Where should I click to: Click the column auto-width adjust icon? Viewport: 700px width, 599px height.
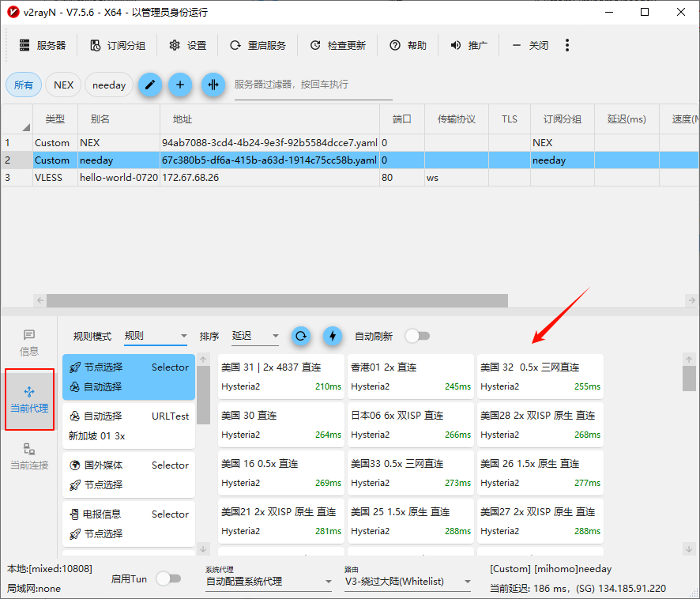(x=213, y=85)
